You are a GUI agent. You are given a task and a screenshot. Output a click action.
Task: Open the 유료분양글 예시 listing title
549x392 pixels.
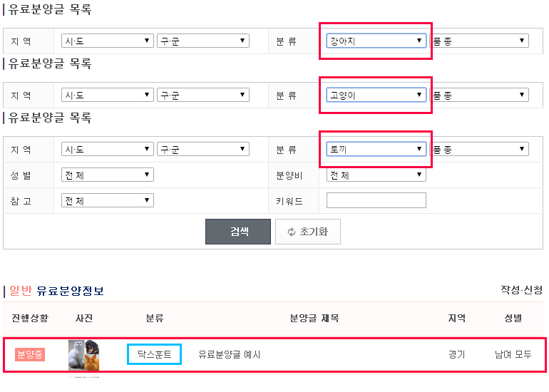click(230, 354)
